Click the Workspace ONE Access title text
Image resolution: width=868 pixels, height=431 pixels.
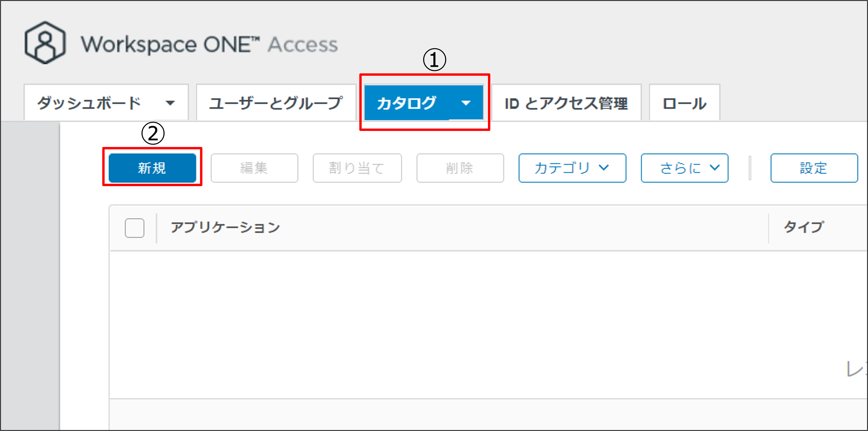[209, 45]
